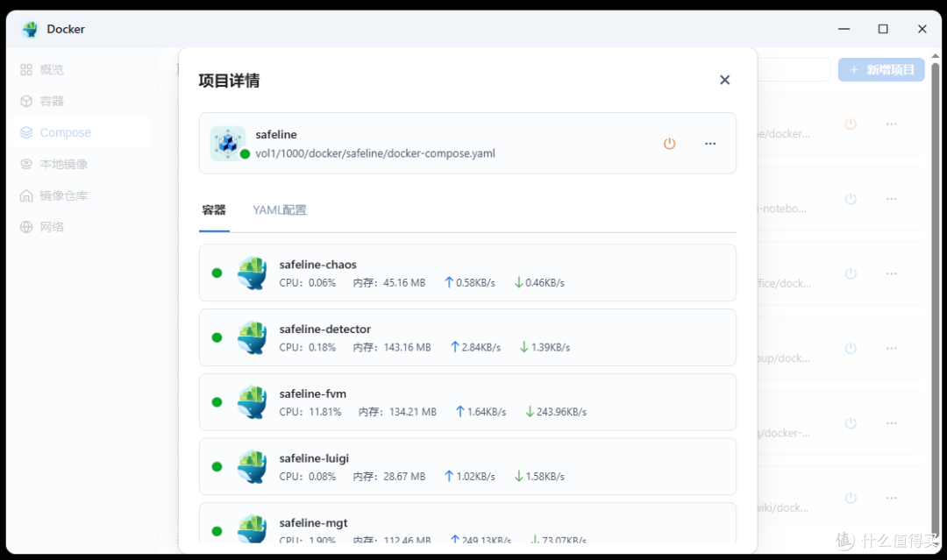Toggle power for the /docker-... background project
This screenshot has height=560, width=947.
[x=851, y=423]
